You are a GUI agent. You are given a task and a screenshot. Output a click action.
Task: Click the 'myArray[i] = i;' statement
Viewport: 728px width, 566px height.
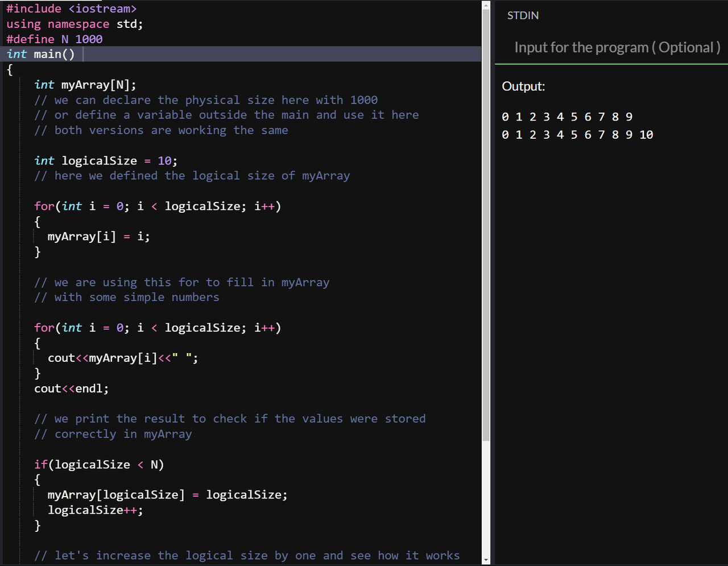pyautogui.click(x=99, y=237)
